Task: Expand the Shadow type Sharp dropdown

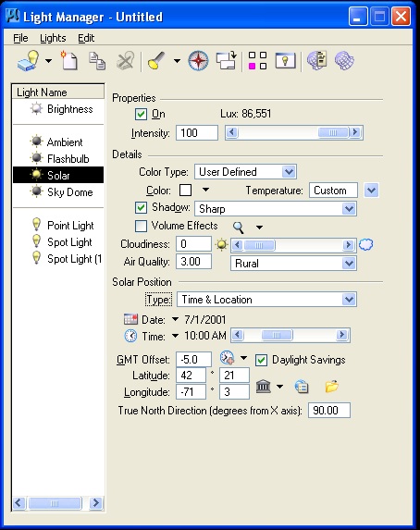Action: pyautogui.click(x=276, y=209)
